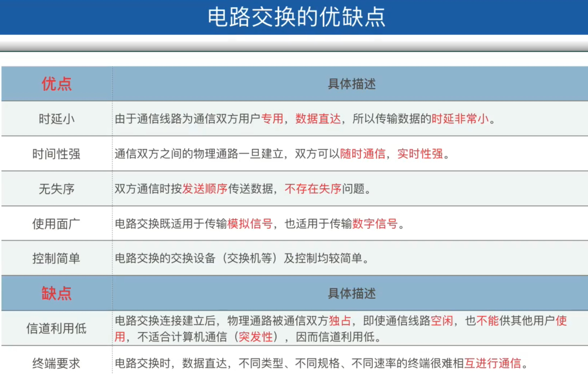
Task: Click red text 突发性 in parentheses
Action: click(256, 337)
